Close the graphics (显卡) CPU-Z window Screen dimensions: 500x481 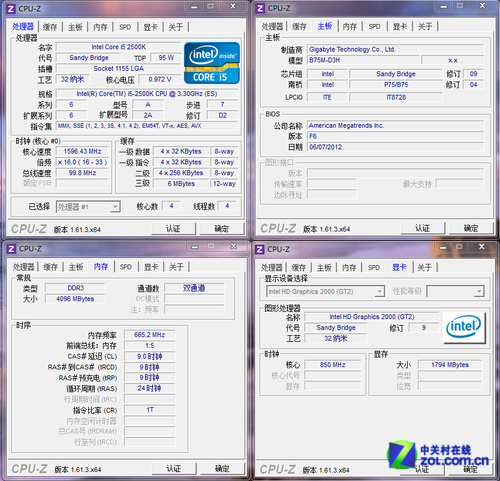(481, 247)
